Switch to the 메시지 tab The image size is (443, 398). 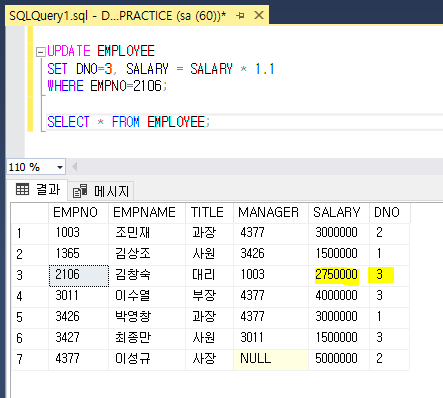click(x=101, y=191)
